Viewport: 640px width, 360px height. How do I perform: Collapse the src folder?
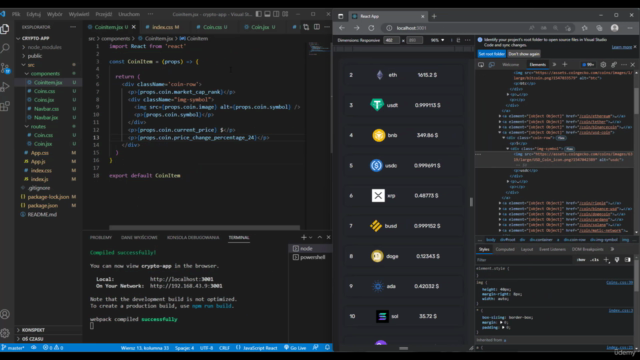tap(31, 65)
